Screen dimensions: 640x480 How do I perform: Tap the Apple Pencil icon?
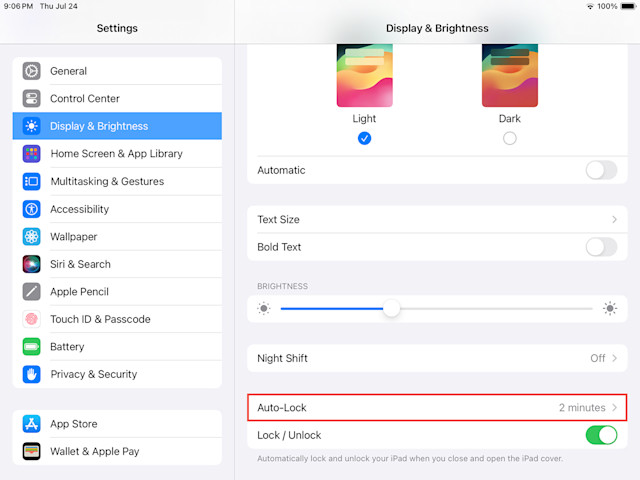tap(31, 291)
